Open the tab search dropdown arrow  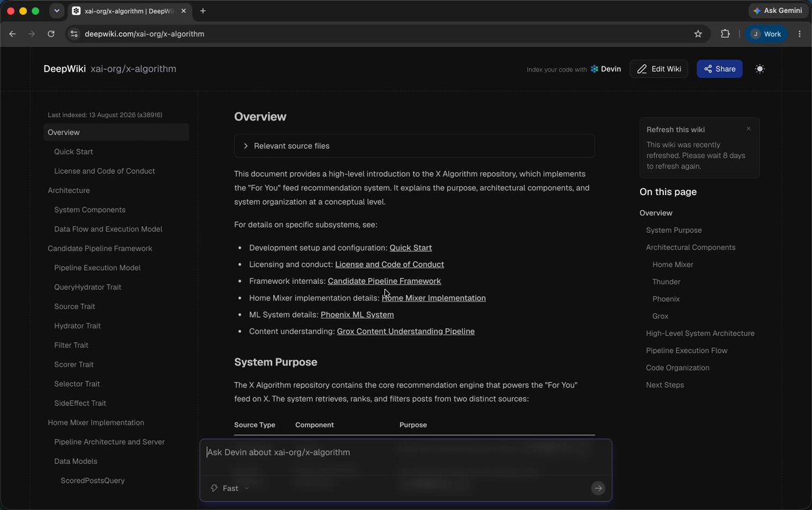57,11
